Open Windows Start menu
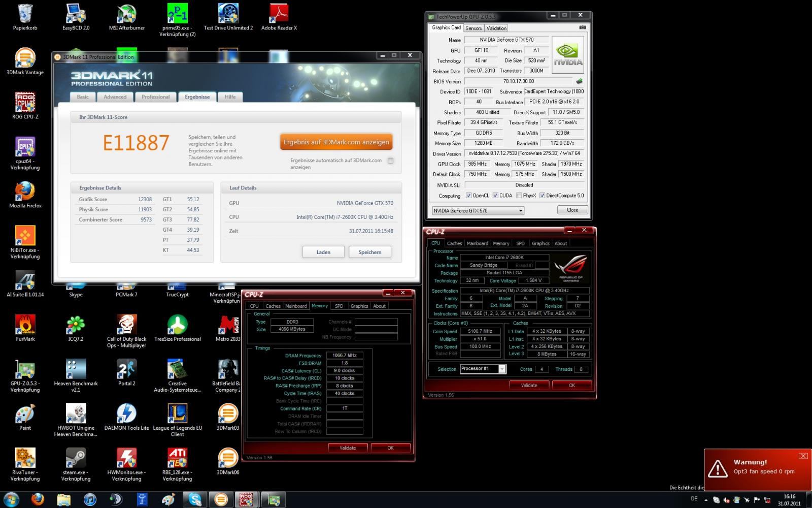The width and height of the screenshot is (812, 508). click(x=11, y=499)
